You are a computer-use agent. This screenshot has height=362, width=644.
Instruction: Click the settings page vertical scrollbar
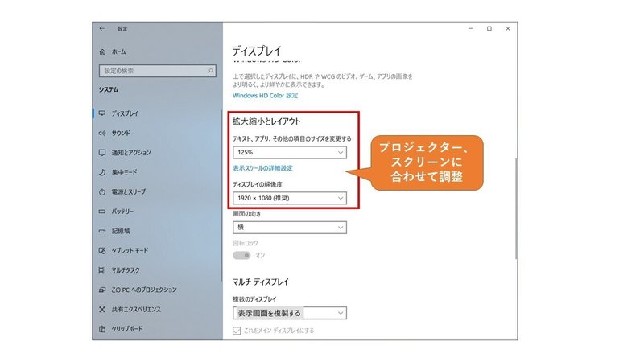pos(515,208)
